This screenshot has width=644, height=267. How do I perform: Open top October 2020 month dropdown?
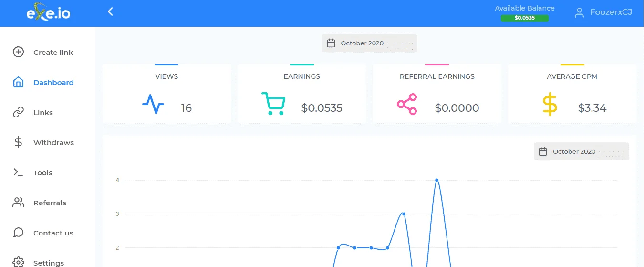point(370,43)
